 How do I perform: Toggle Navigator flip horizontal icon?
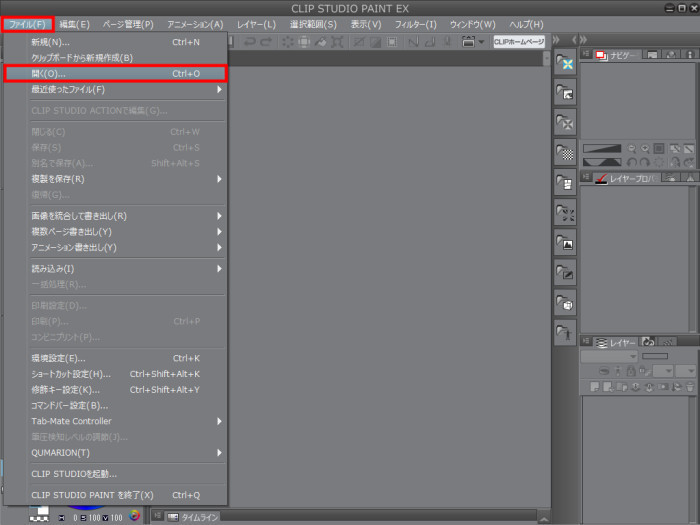(675, 162)
